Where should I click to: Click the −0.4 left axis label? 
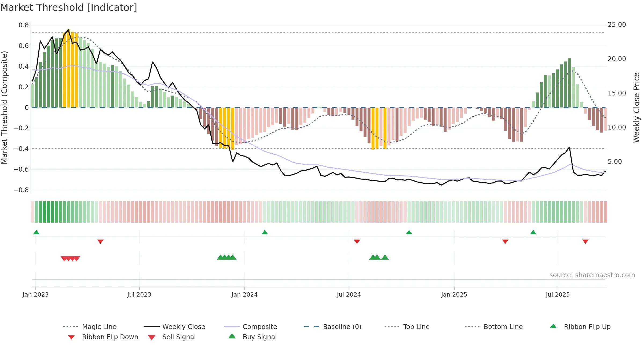pyautogui.click(x=21, y=149)
